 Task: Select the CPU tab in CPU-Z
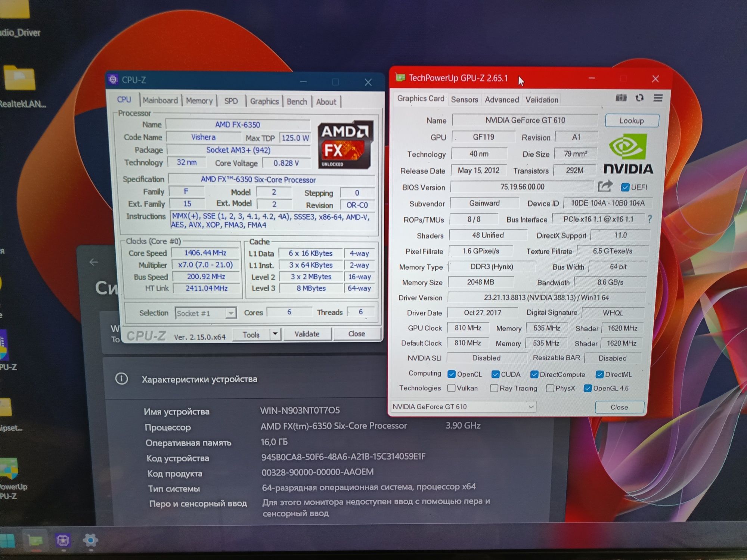point(124,100)
